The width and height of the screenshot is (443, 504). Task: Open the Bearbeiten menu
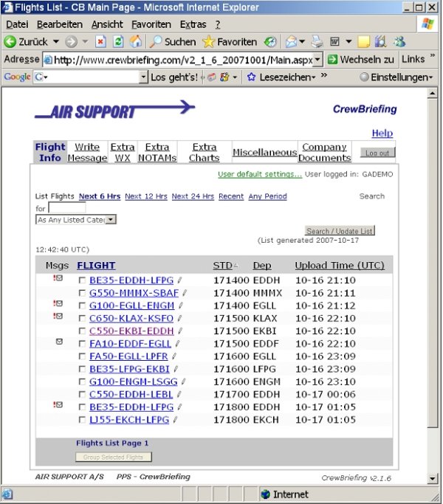tap(60, 24)
